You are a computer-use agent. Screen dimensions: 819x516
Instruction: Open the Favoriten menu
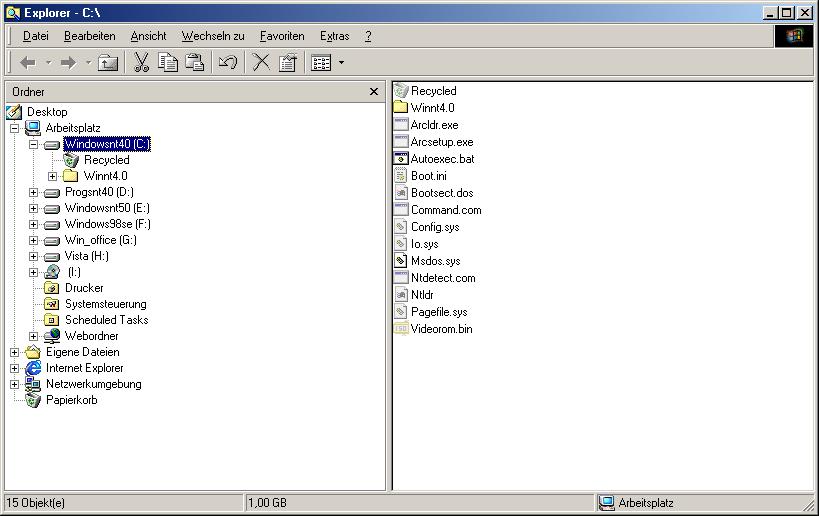coord(282,36)
